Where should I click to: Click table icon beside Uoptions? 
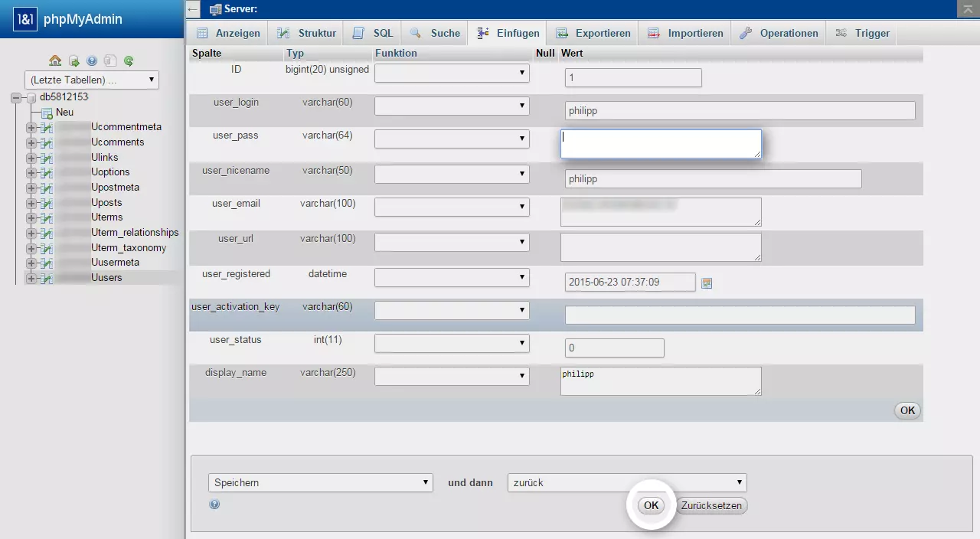[x=47, y=172]
